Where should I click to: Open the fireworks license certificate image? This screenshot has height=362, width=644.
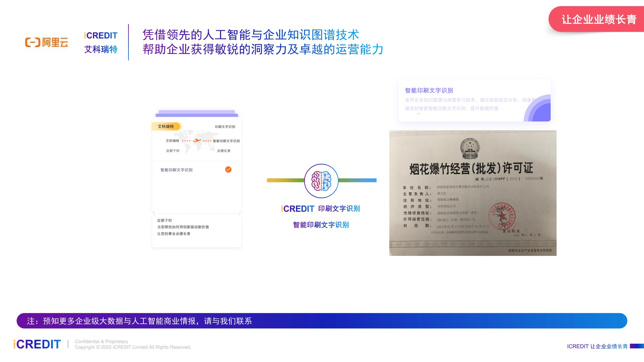(473, 193)
